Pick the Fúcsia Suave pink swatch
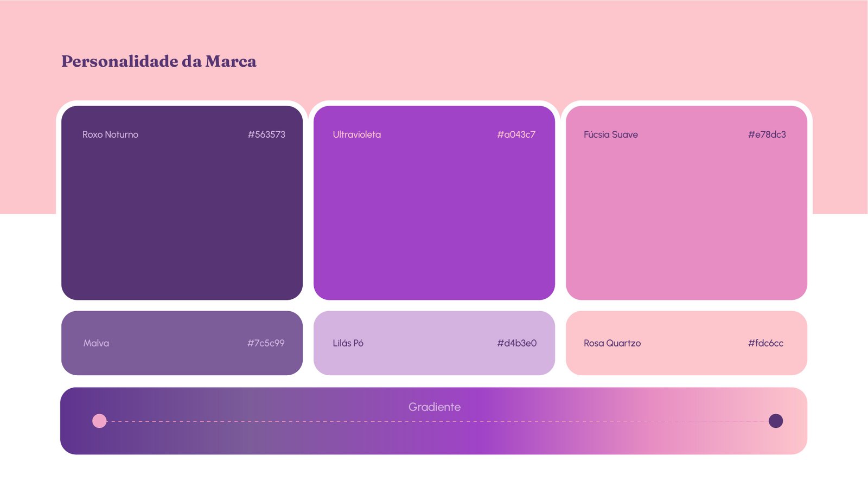868x488 pixels. [x=686, y=203]
